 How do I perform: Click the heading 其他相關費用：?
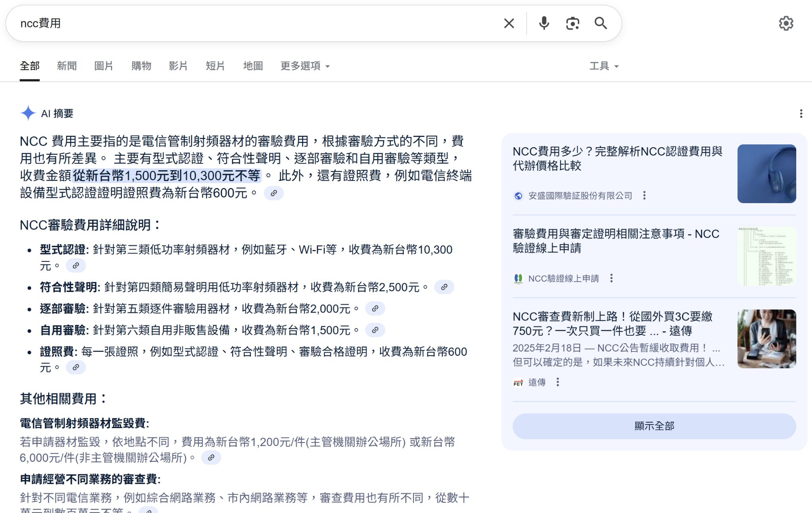pos(63,399)
